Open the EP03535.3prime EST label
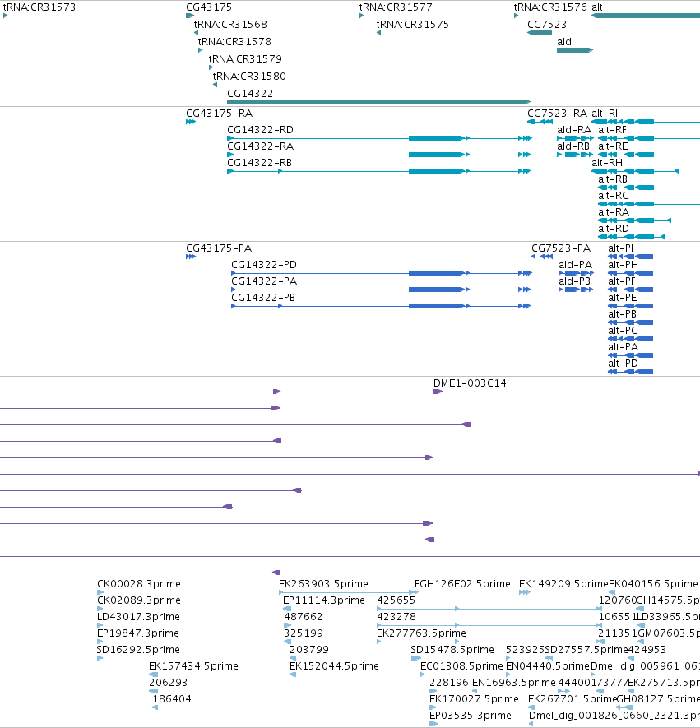The height and width of the screenshot is (728, 700). pos(471,715)
